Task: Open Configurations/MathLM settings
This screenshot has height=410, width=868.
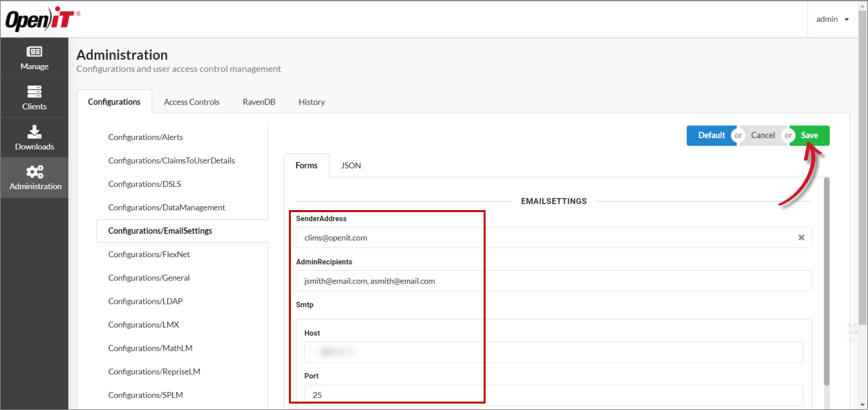Action: tap(150, 347)
